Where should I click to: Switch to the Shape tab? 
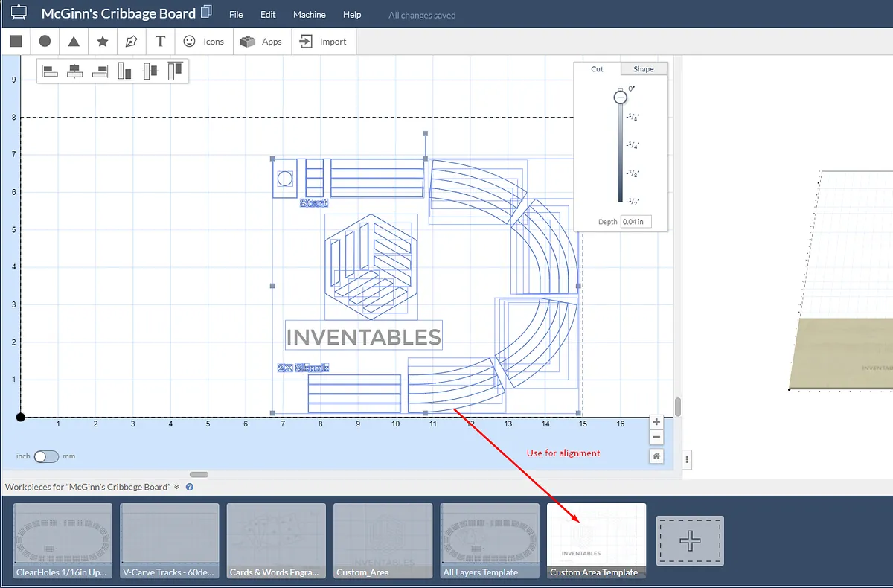[x=643, y=69]
